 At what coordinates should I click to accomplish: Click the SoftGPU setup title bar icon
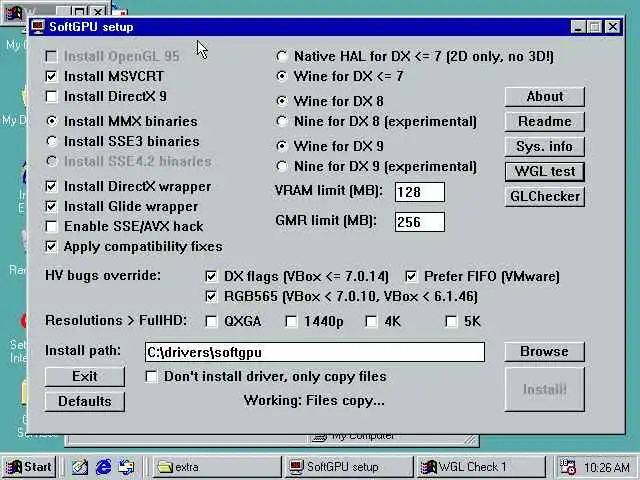[38, 27]
